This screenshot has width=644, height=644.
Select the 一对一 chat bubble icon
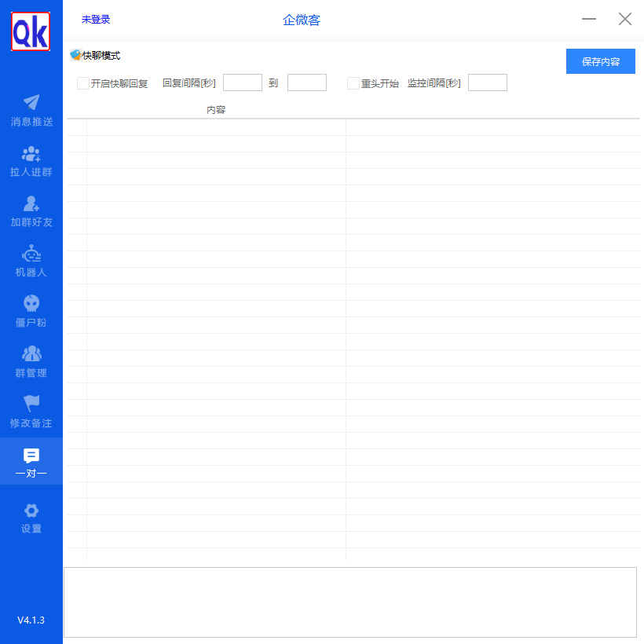31,456
